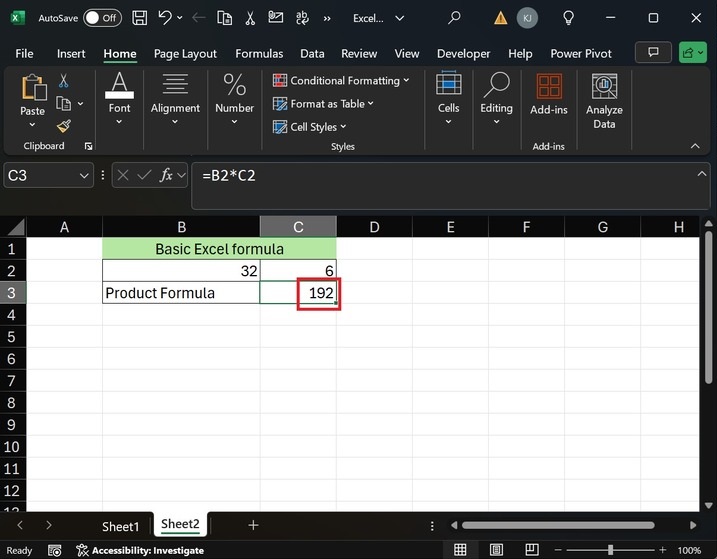The height and width of the screenshot is (559, 717).
Task: Click the zoom slider handle
Action: 611,550
